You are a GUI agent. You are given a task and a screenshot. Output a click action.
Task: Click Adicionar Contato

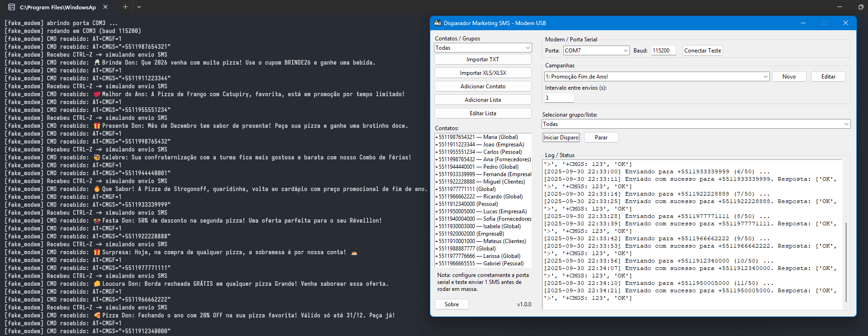pyautogui.click(x=483, y=86)
